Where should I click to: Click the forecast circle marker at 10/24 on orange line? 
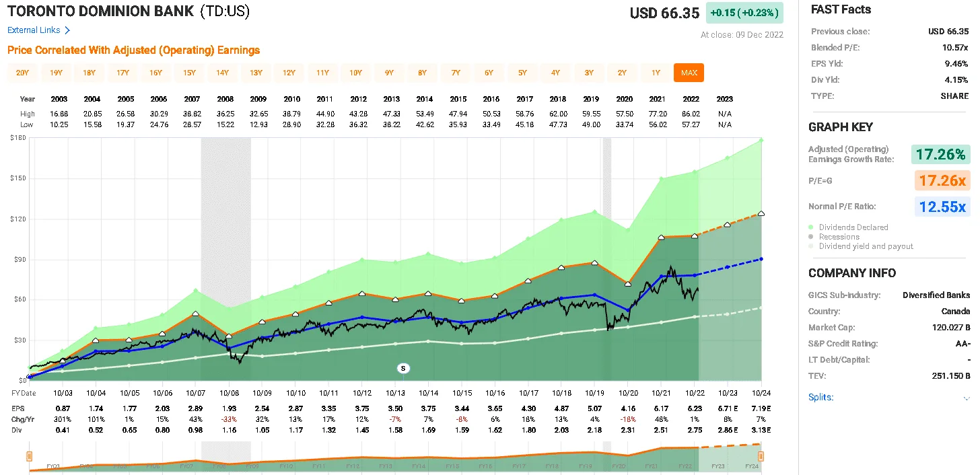pos(761,214)
